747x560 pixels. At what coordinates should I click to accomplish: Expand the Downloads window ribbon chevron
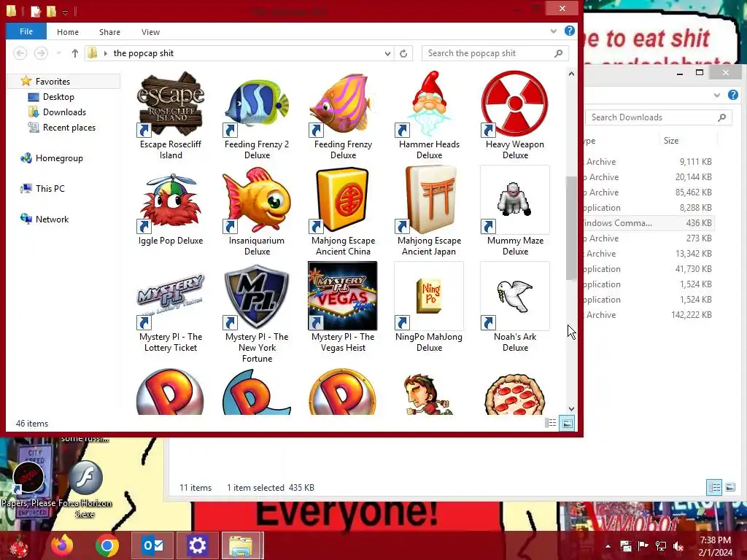tap(717, 95)
